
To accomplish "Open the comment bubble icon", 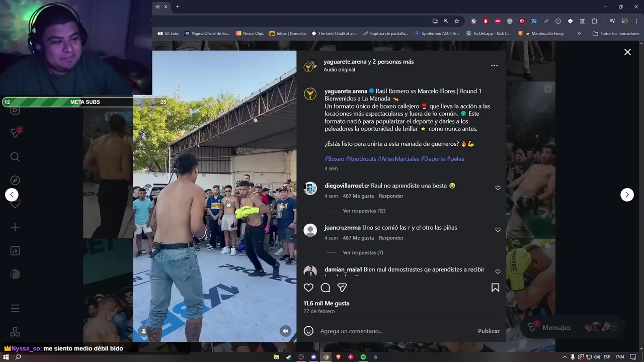I will point(326,288).
